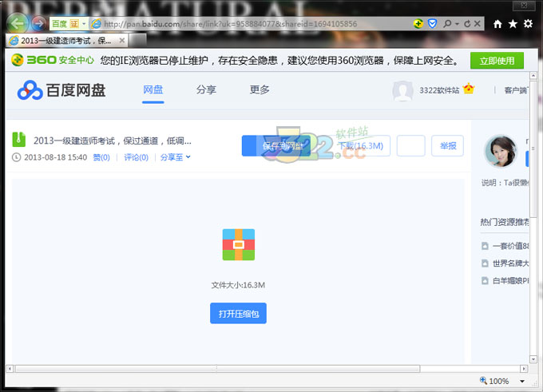543x392 pixels.
Task: Expand the 分享至 dropdown
Action: (175, 157)
